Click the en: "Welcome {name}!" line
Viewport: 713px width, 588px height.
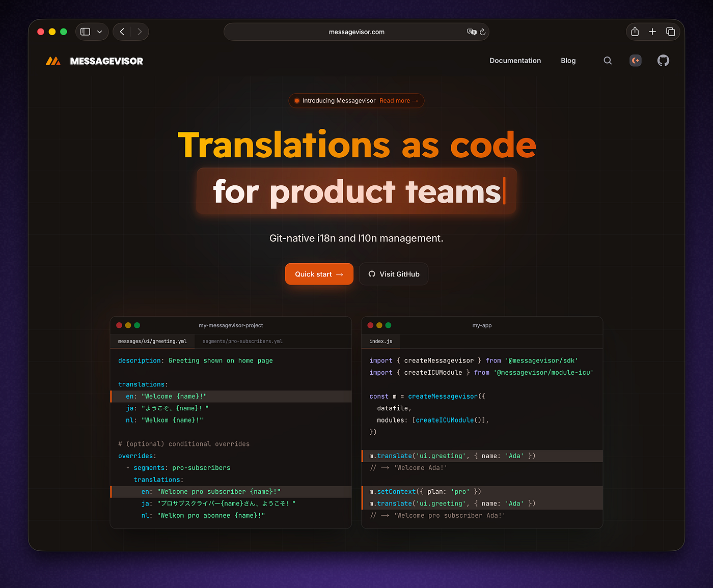[231, 396]
